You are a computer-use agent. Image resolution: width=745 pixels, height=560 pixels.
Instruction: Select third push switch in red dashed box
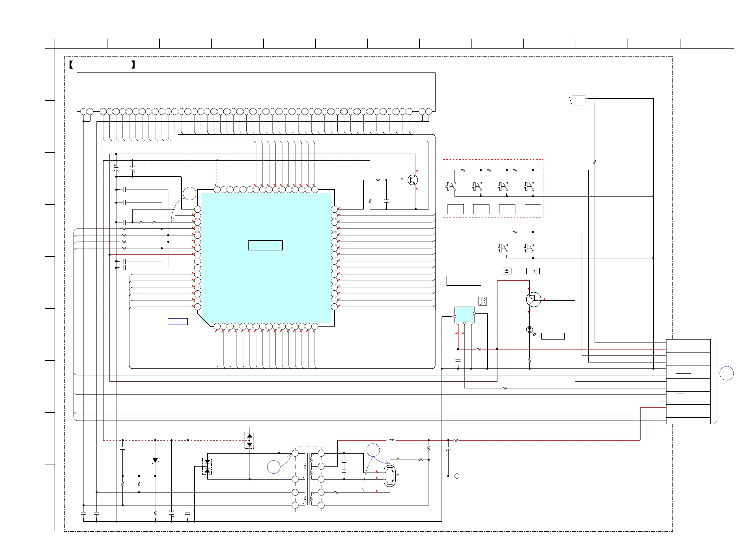click(503, 187)
